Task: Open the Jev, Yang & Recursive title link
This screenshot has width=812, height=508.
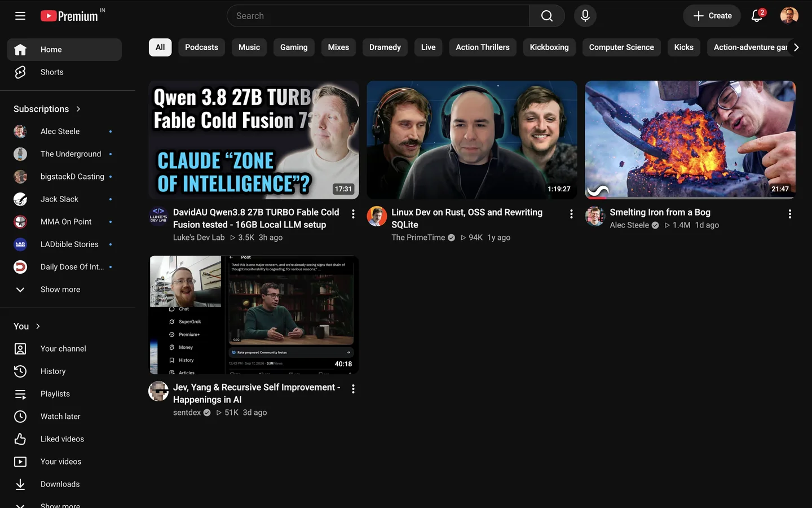Action: point(257,393)
